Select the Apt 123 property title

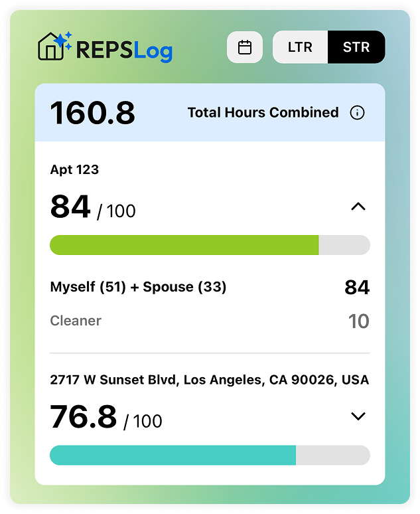[74, 170]
